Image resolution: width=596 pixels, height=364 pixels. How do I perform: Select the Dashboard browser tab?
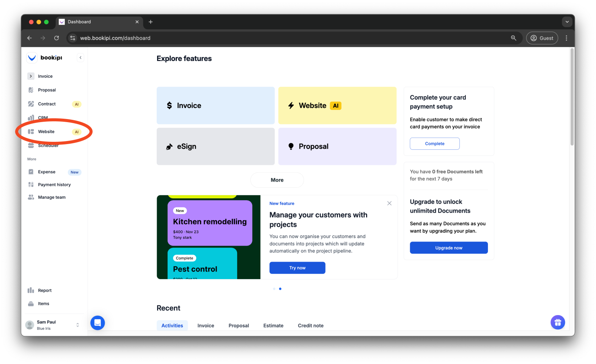click(100, 22)
